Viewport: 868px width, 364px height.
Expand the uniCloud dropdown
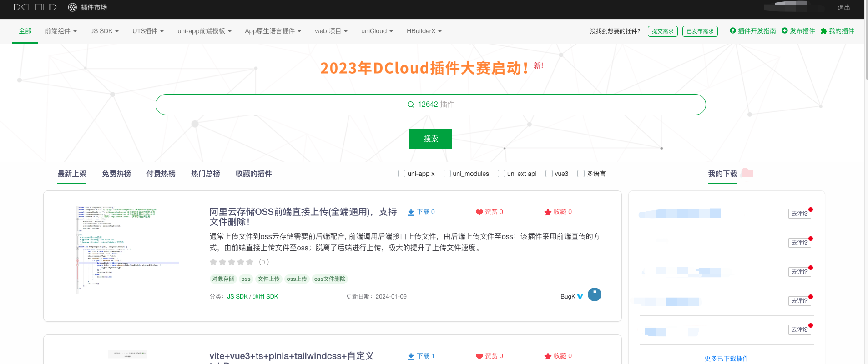tap(377, 31)
